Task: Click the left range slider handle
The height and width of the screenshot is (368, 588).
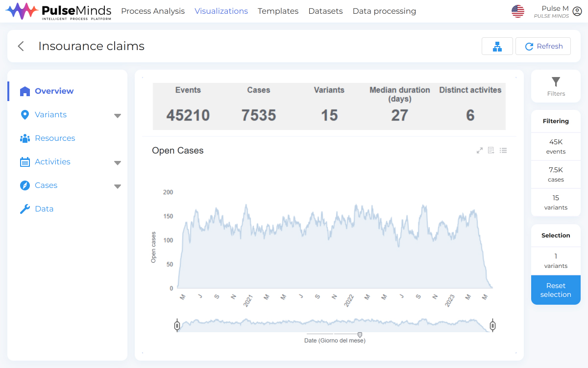Action: pos(177,325)
